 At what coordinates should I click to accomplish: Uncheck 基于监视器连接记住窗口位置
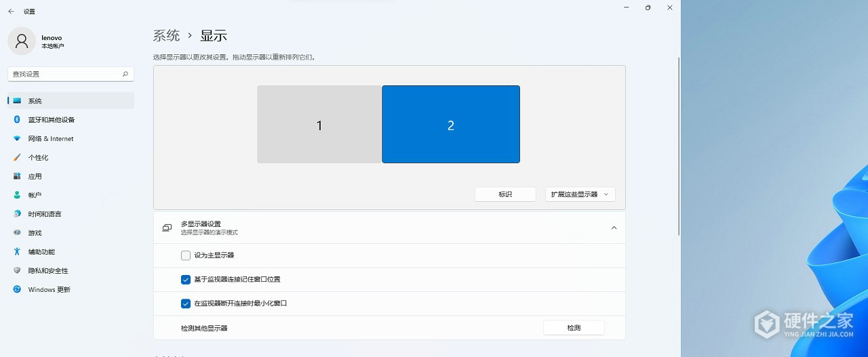pyautogui.click(x=186, y=279)
